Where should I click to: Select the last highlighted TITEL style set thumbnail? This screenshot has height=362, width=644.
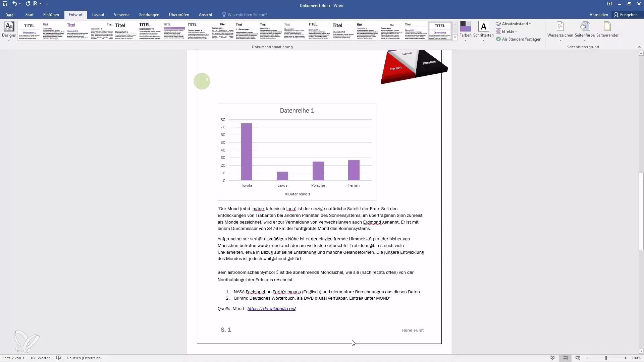[x=440, y=31]
